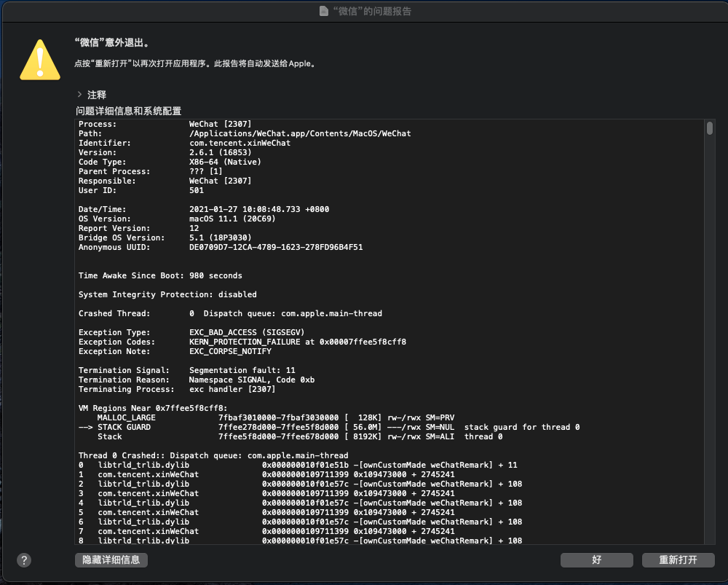Click the Code Type X86-64 (Native) line
The width and height of the screenshot is (728, 585).
tap(170, 162)
